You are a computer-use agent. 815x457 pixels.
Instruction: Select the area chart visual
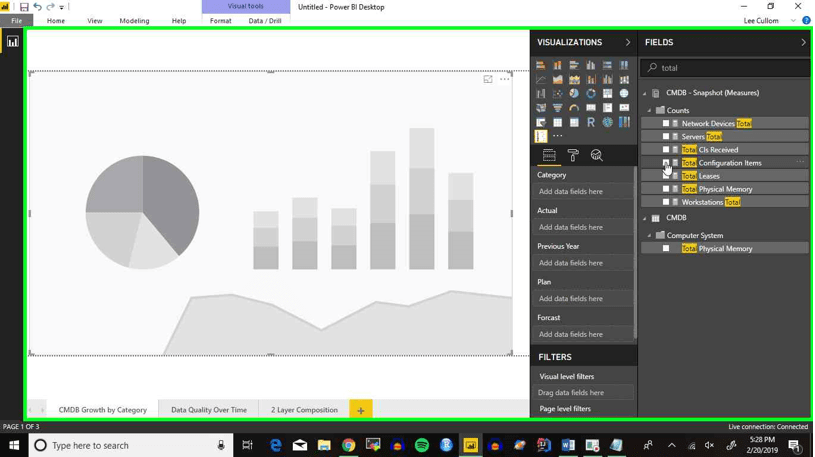(x=557, y=80)
